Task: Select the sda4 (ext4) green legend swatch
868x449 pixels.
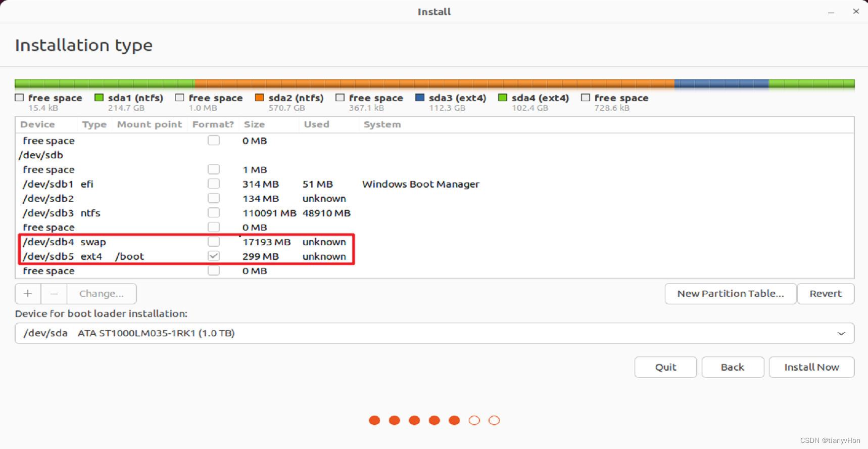Action: tap(503, 98)
